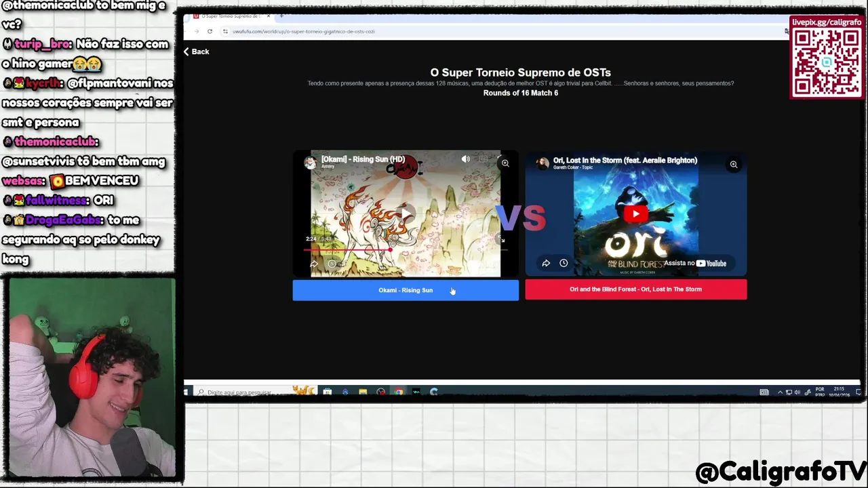Play the Ori YouTube video
The width and height of the screenshot is (868, 488).
click(635, 214)
